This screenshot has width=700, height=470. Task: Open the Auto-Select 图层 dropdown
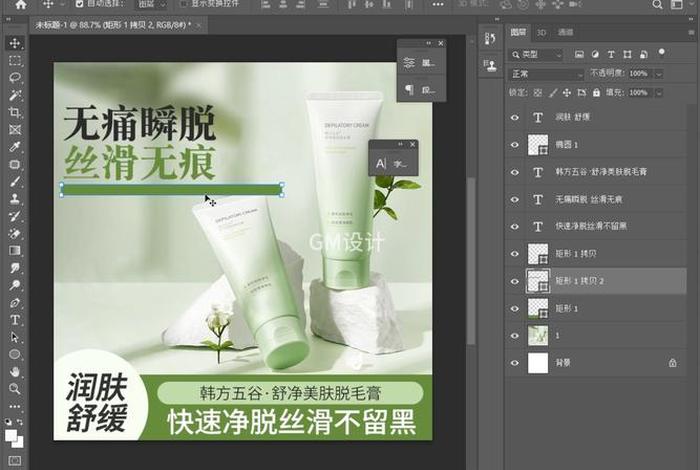click(x=151, y=4)
